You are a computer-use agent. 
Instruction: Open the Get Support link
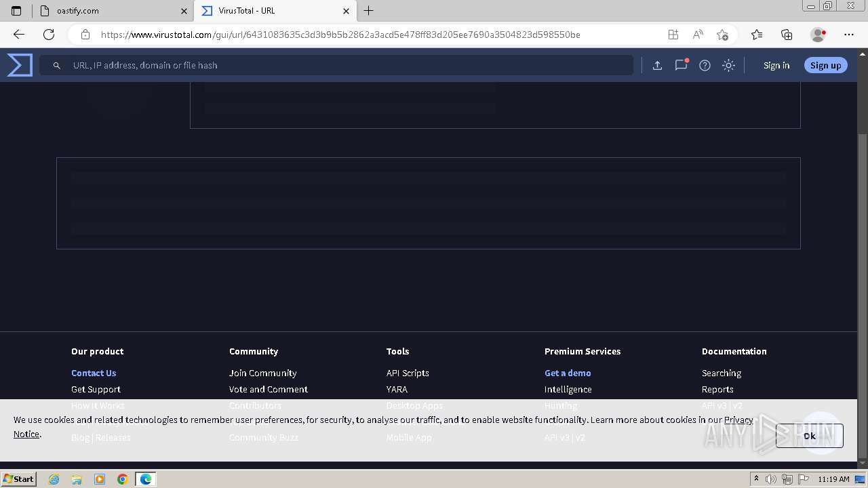coord(96,389)
